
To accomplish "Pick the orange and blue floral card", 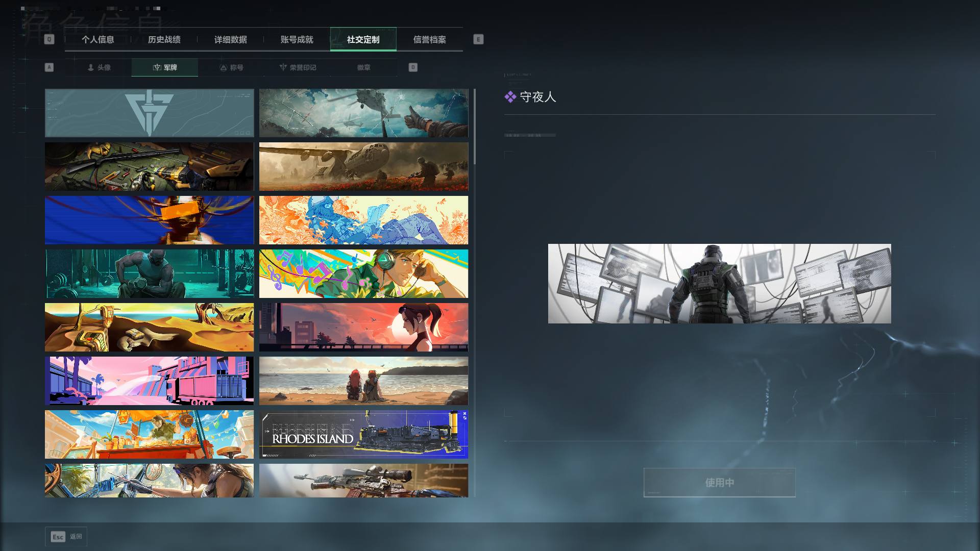I will pos(363,220).
